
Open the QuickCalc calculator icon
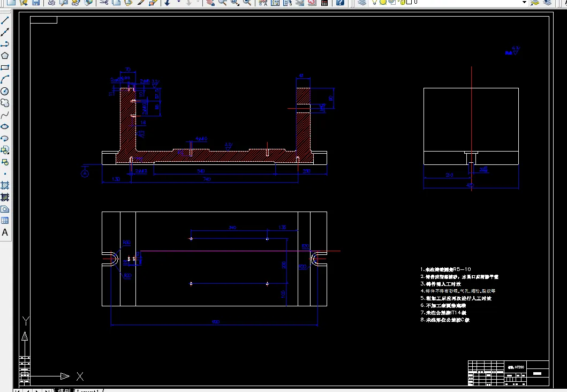tap(324, 2)
